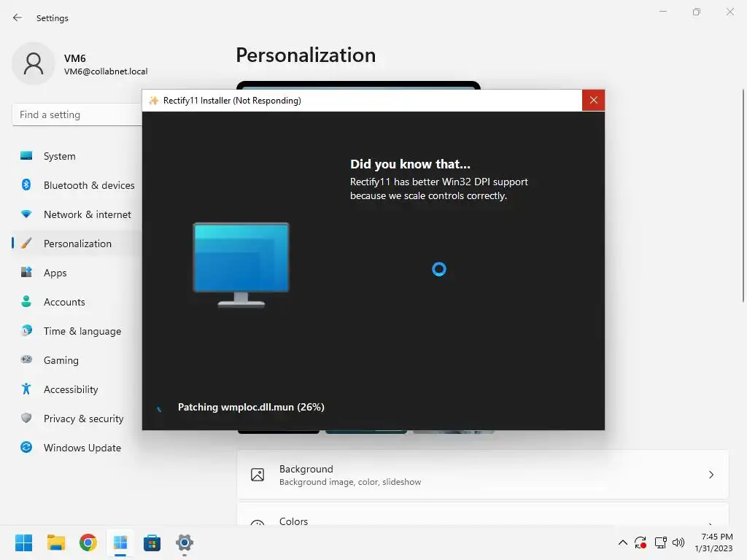Viewport: 747px width, 560px height.
Task: Expand the Background row chevron
Action: click(711, 475)
